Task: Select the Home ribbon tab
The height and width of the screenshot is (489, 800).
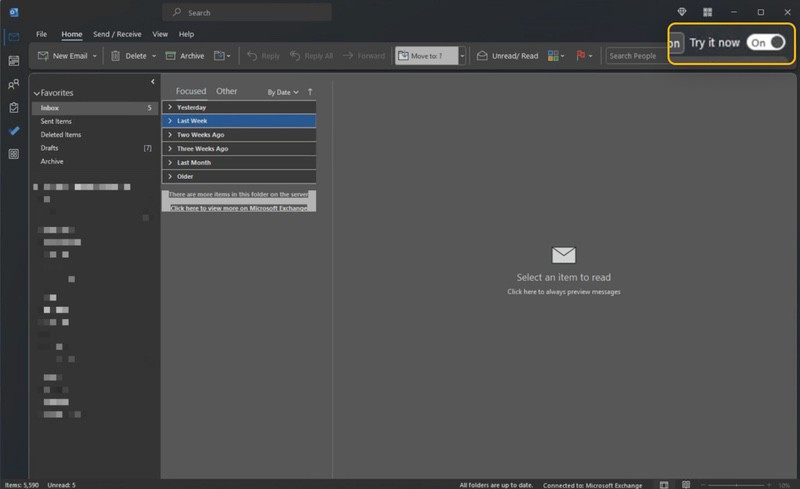Action: point(71,34)
